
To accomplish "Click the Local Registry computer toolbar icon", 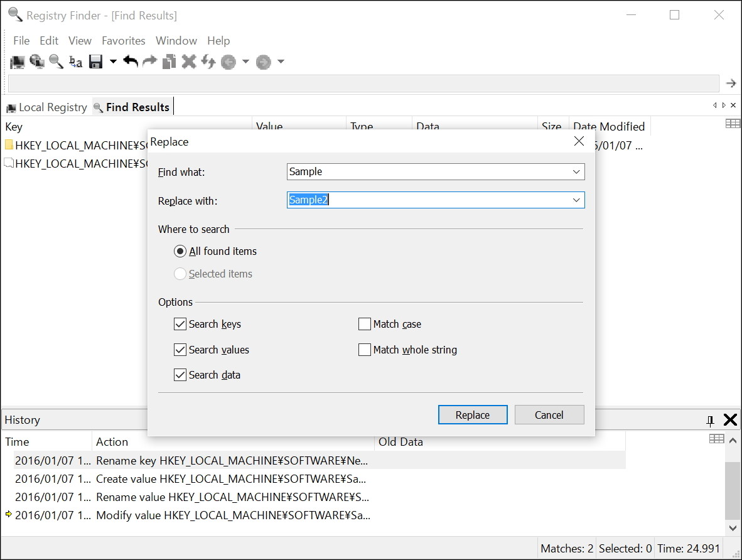I will coord(17,62).
